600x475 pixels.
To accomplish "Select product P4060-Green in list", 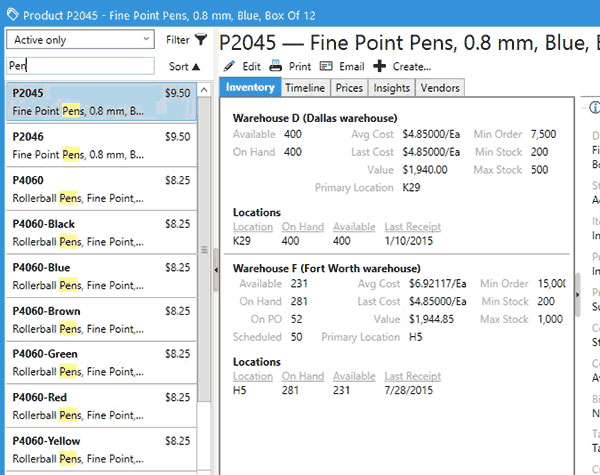I will [x=101, y=363].
